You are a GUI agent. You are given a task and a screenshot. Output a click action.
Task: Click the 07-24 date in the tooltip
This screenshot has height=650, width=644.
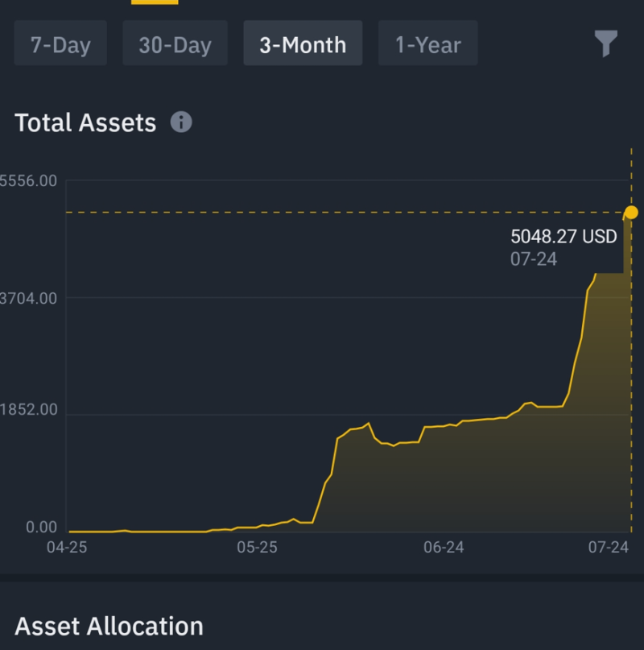tap(534, 259)
